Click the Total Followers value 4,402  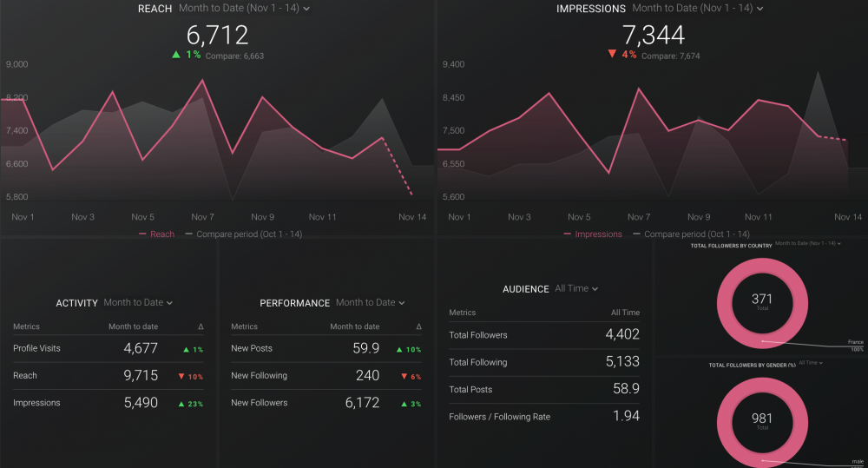622,334
